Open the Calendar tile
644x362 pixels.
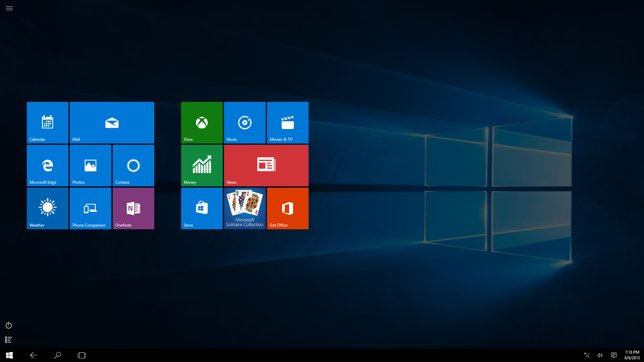48,123
